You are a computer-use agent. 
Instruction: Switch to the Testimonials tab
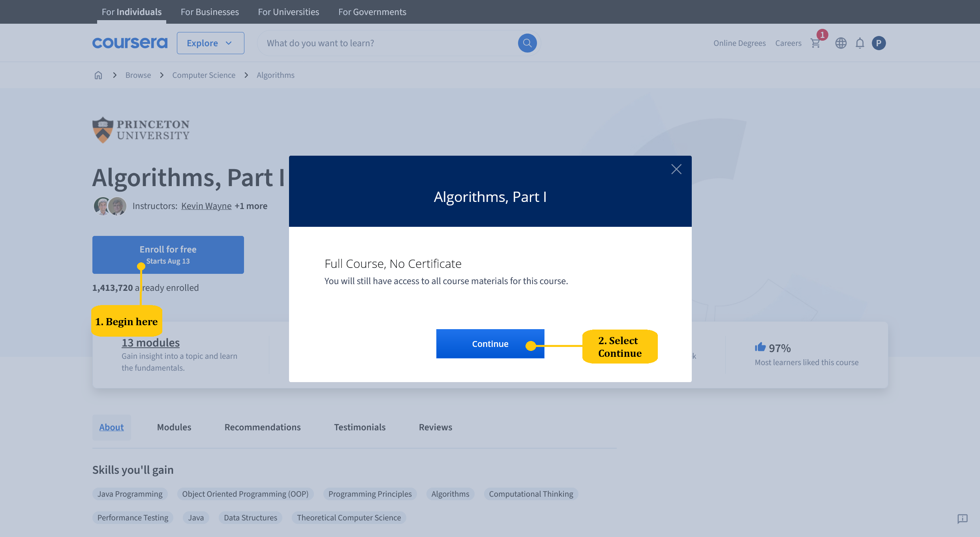coord(360,427)
